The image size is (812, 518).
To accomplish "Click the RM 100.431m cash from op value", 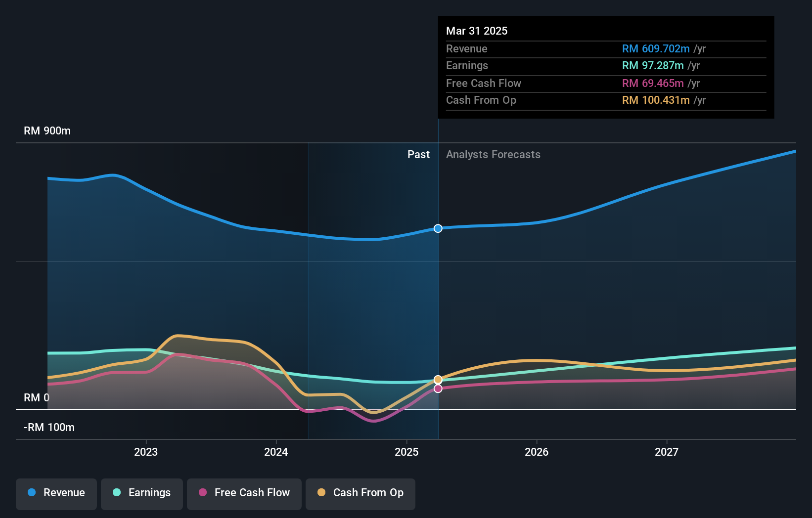I will point(656,100).
